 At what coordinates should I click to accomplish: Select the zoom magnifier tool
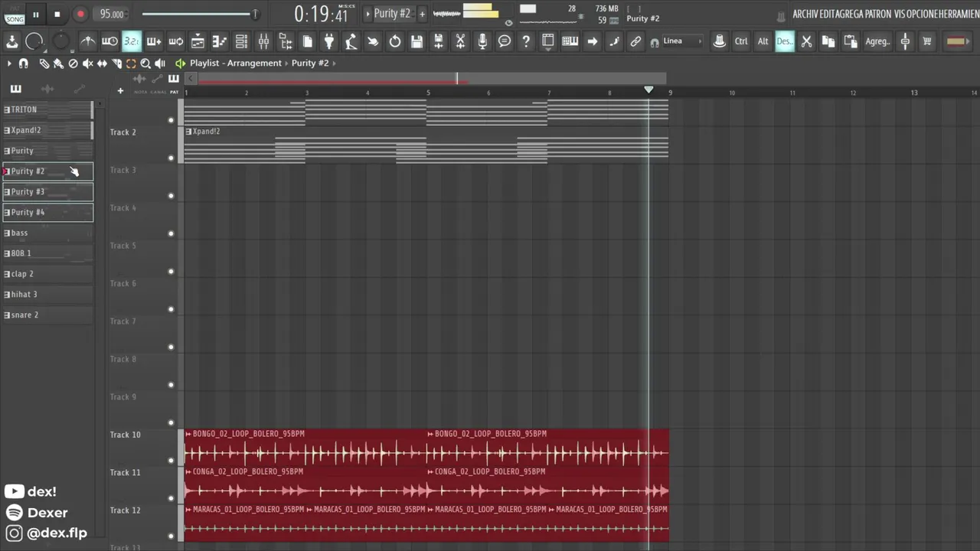(145, 64)
